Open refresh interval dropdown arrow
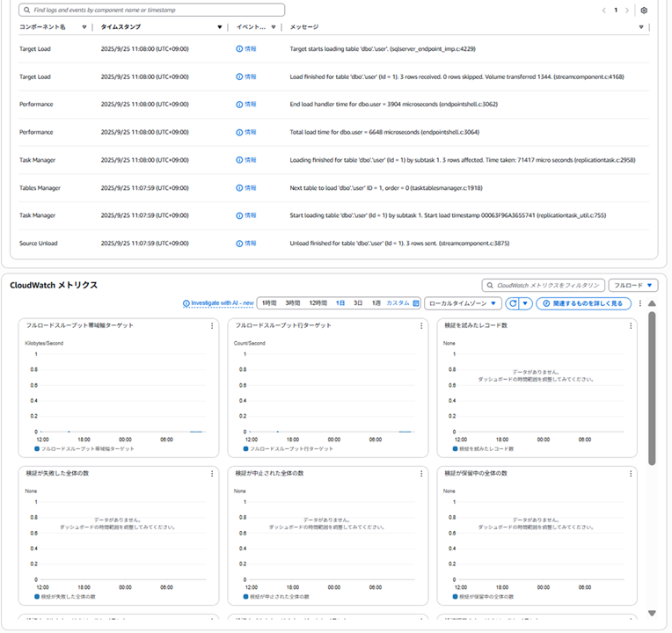Viewport: 672px width, 633px height. (525, 303)
